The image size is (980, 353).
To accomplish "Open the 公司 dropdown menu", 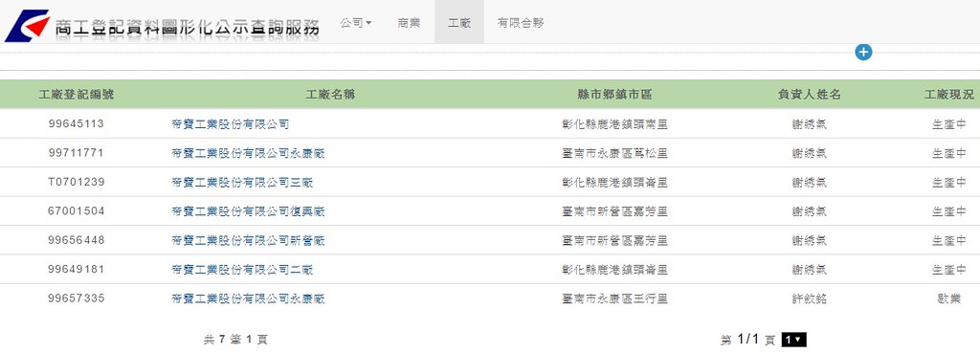I will [356, 23].
